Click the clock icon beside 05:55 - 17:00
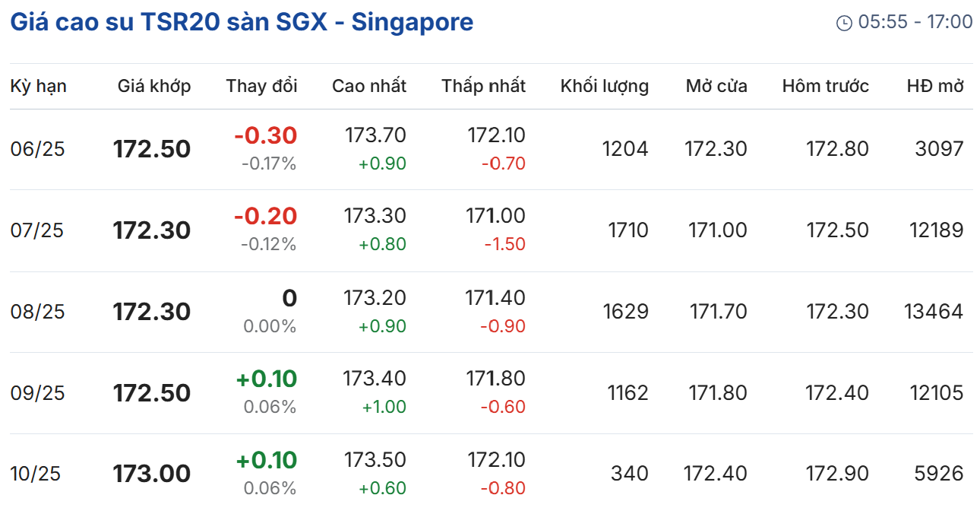 843,23
